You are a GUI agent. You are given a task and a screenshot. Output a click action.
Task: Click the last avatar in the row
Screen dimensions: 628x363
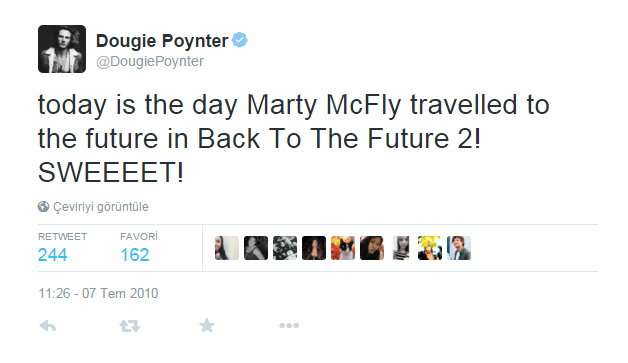pyautogui.click(x=459, y=248)
